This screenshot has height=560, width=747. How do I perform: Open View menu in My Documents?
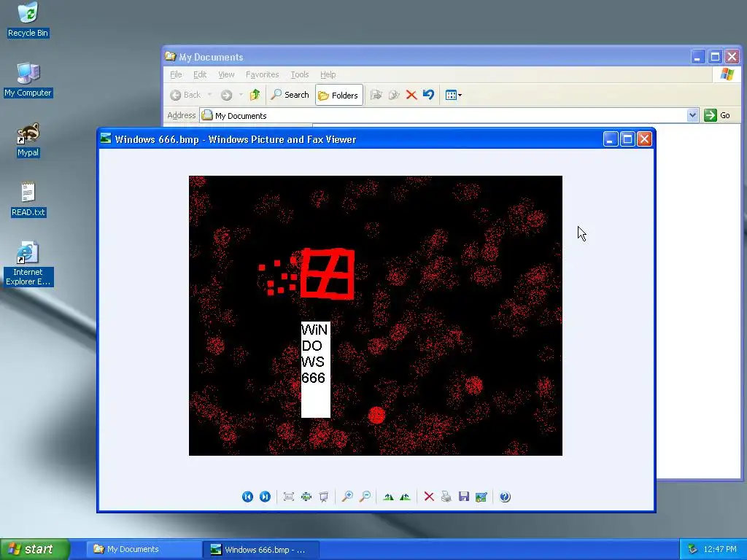tap(226, 74)
